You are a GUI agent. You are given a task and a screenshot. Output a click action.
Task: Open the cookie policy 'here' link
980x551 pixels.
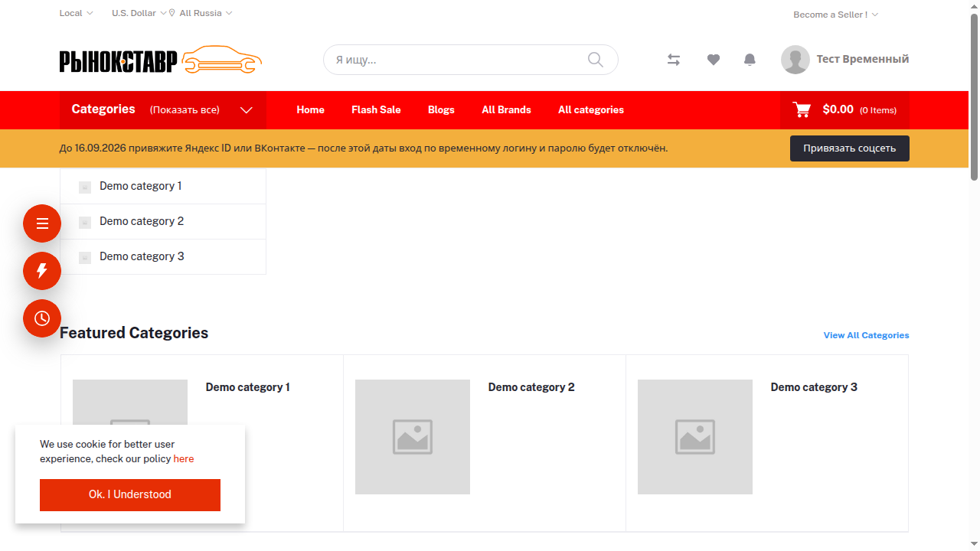[x=184, y=459]
